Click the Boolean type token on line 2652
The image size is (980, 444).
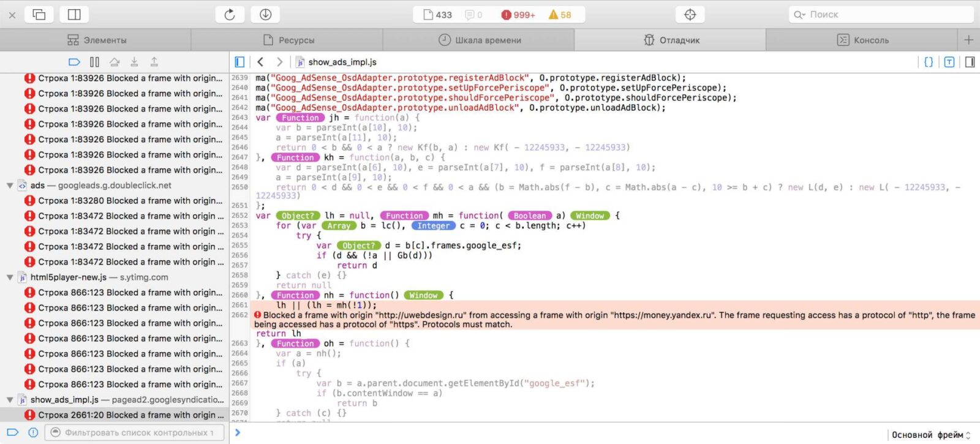530,216
